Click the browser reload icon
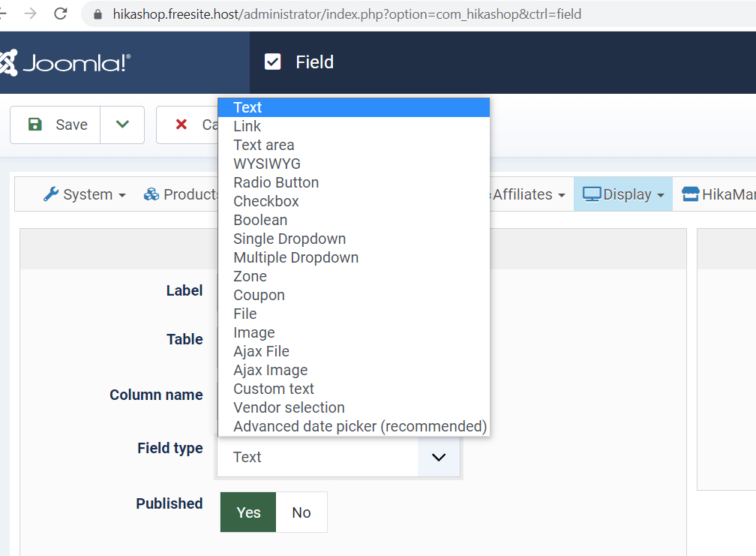The image size is (756, 556). click(x=61, y=14)
